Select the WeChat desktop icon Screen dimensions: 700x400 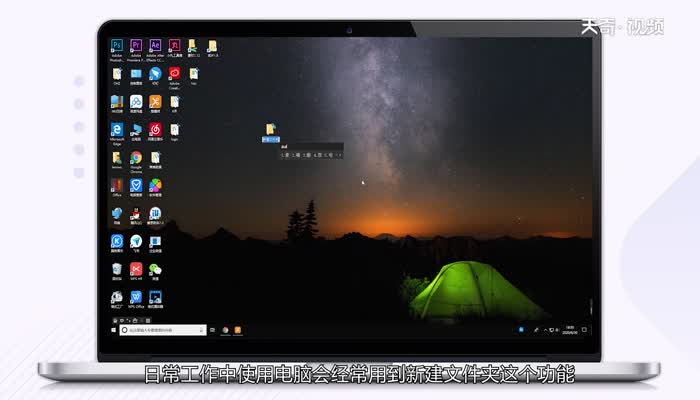(x=155, y=270)
